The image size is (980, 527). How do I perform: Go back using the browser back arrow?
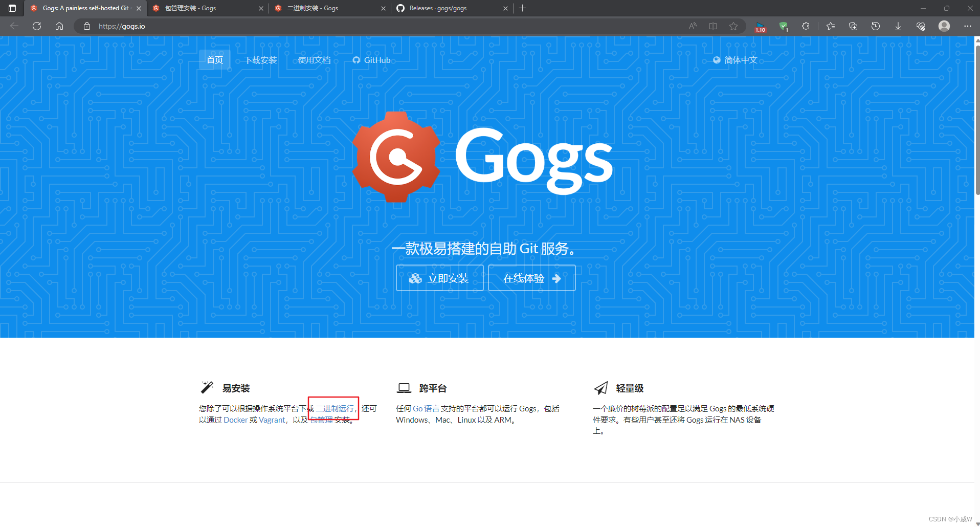pos(14,26)
